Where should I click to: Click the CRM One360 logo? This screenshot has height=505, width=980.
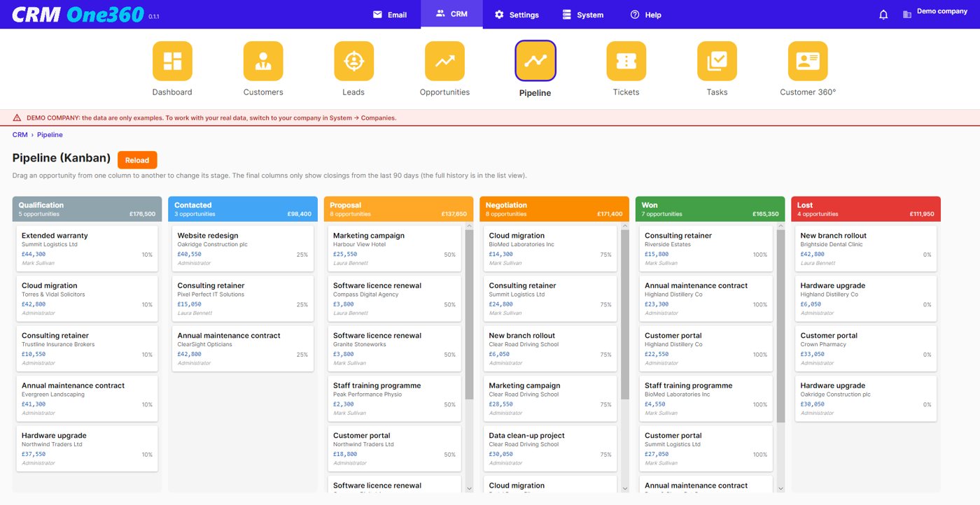point(78,14)
